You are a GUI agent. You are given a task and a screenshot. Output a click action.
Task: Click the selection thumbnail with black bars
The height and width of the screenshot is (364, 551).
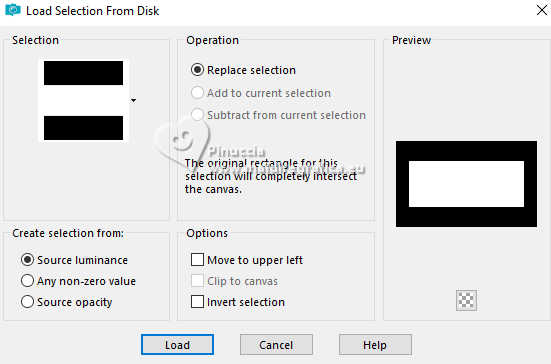point(83,100)
